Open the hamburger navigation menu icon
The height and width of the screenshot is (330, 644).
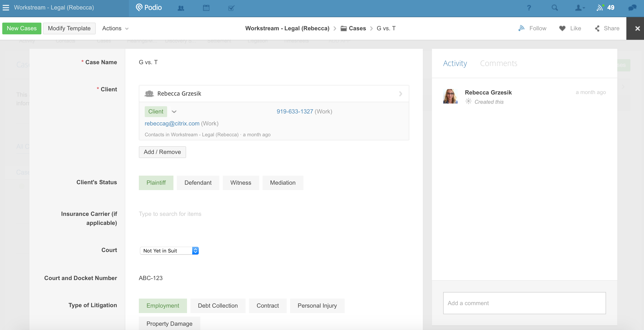pyautogui.click(x=6, y=7)
